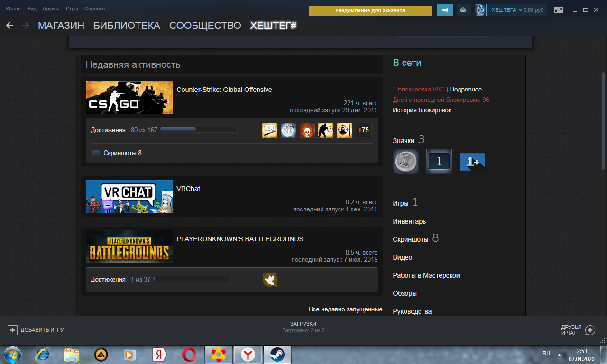The width and height of the screenshot is (607, 364).
Task: Open the Игры sidebar link
Action: click(400, 203)
